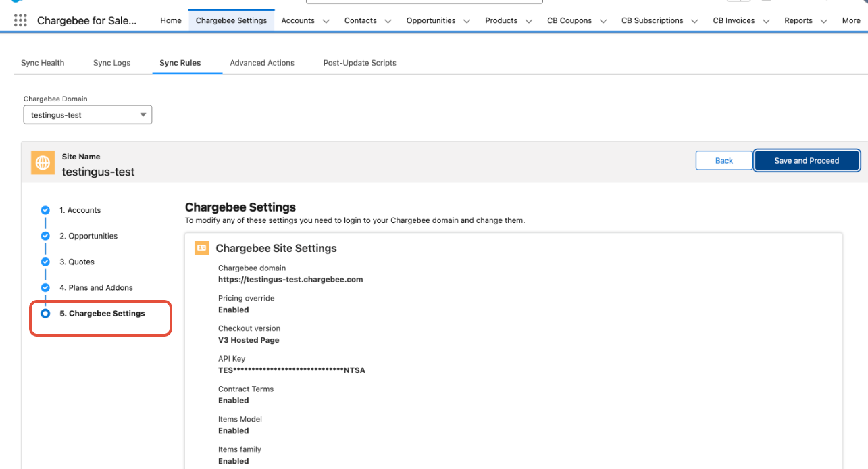The image size is (868, 469).
Task: Open the Sync Logs tab
Action: pos(111,63)
